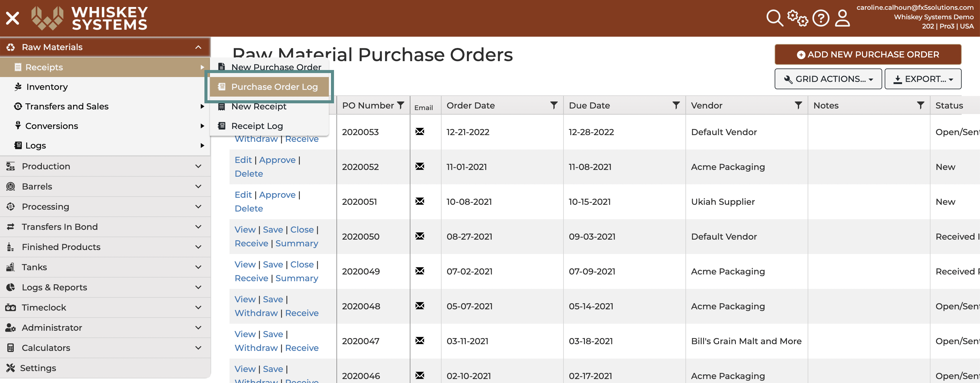Expand the Logs & Reports section
980x383 pixels.
(x=105, y=287)
